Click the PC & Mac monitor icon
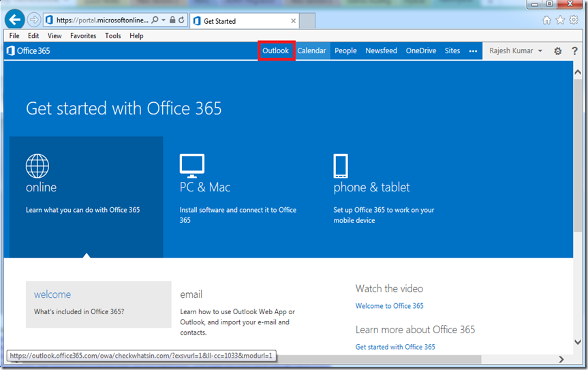Image resolution: width=588 pixels, height=370 pixels. coord(192,166)
